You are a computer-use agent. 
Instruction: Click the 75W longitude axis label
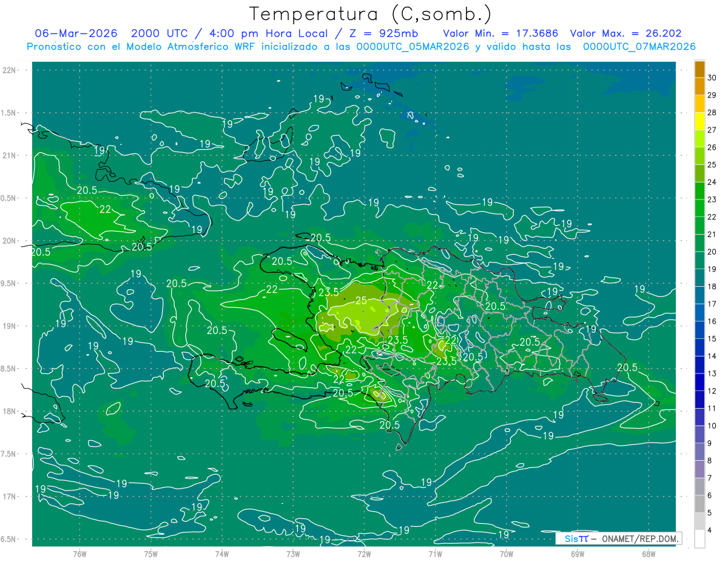click(x=151, y=554)
